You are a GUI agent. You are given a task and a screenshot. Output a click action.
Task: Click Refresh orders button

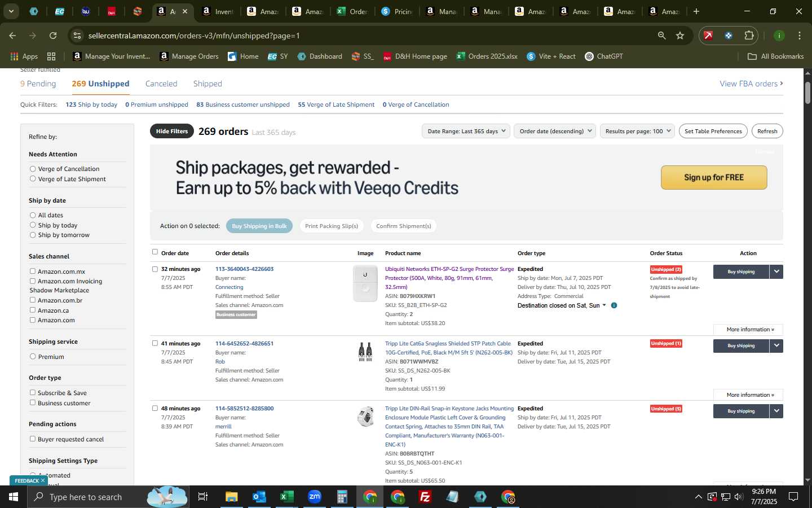767,131
